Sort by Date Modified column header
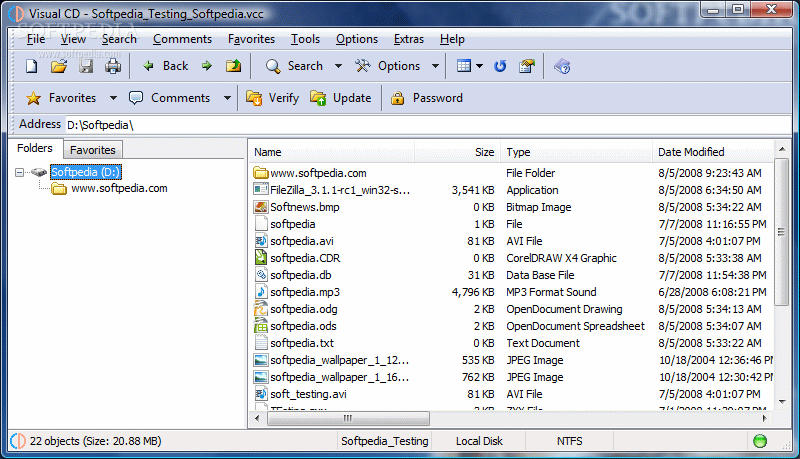Screen dimensions: 800x459 coord(712,152)
